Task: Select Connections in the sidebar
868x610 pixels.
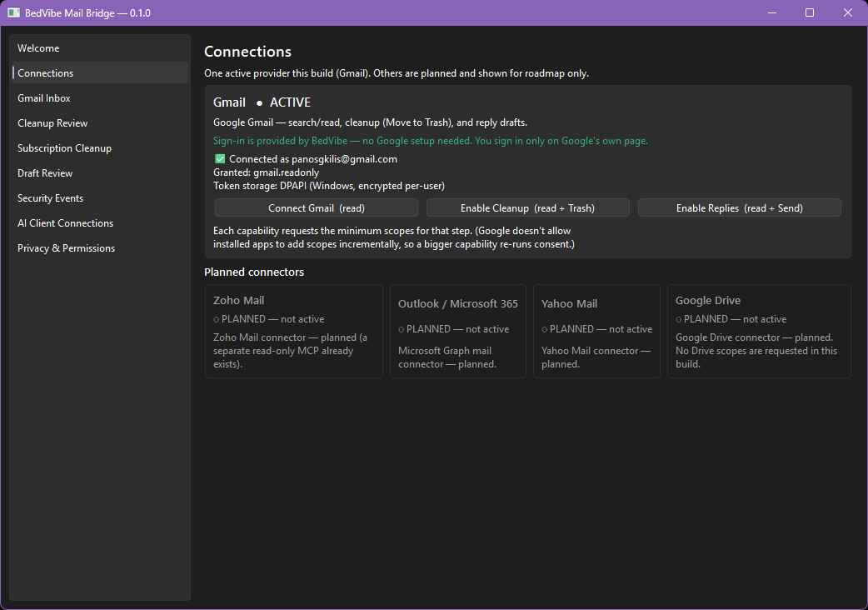Action: pyautogui.click(x=100, y=73)
